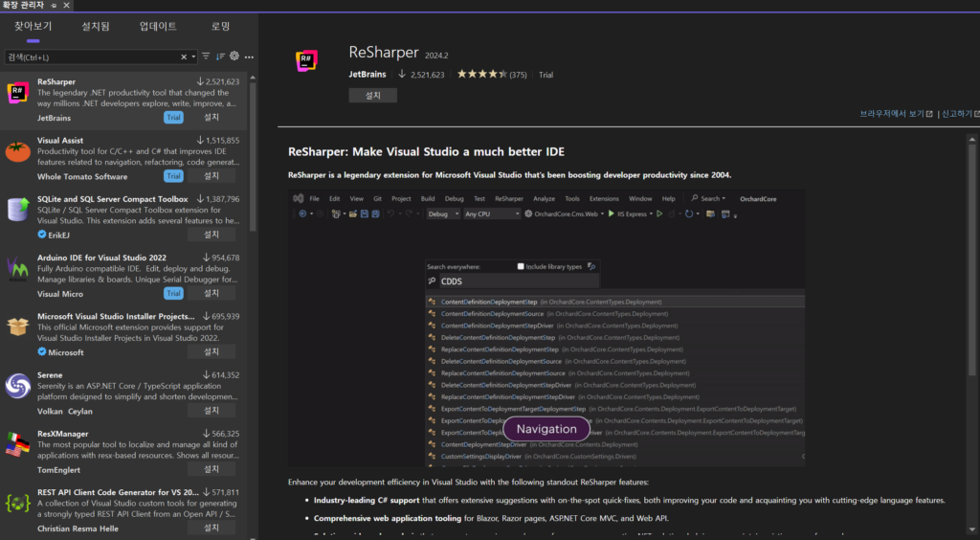Install the Serene extension
Image resolution: width=980 pixels, height=540 pixels.
212,411
